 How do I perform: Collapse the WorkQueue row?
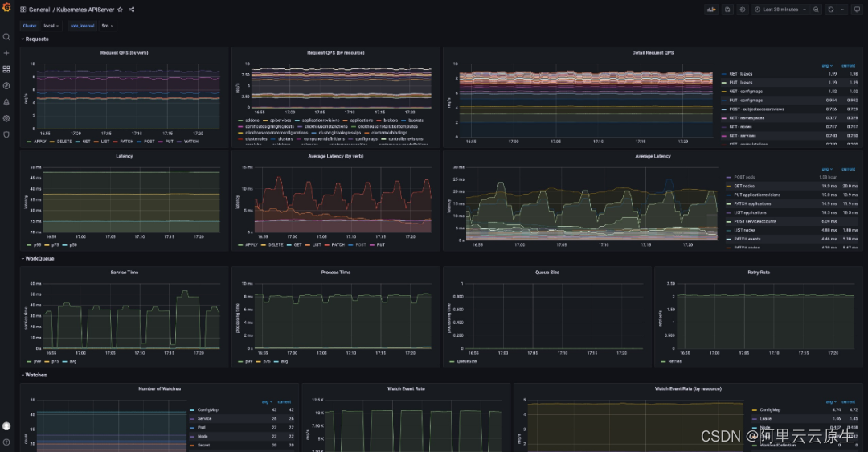(37, 259)
